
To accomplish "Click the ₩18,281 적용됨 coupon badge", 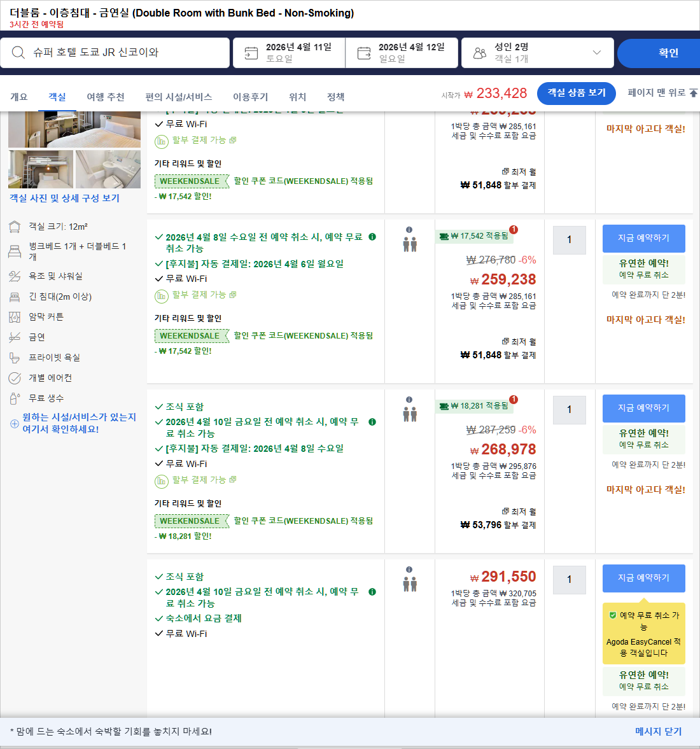I will pyautogui.click(x=473, y=406).
